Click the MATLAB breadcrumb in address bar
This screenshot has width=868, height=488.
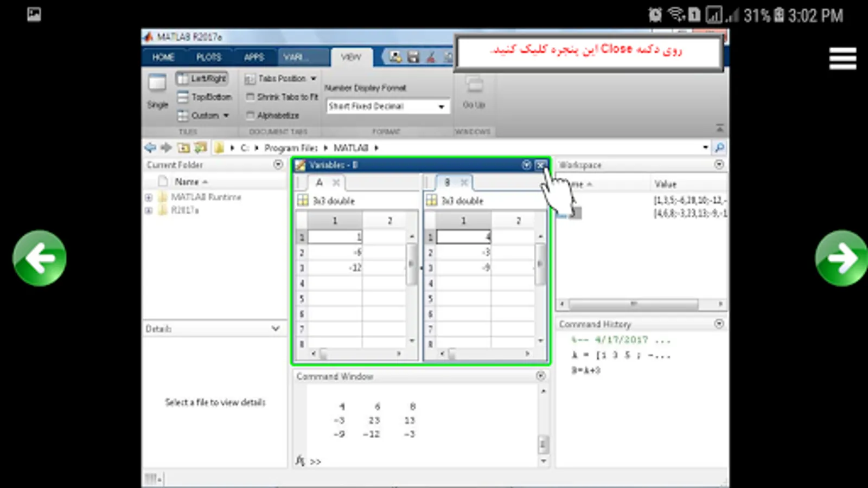350,147
